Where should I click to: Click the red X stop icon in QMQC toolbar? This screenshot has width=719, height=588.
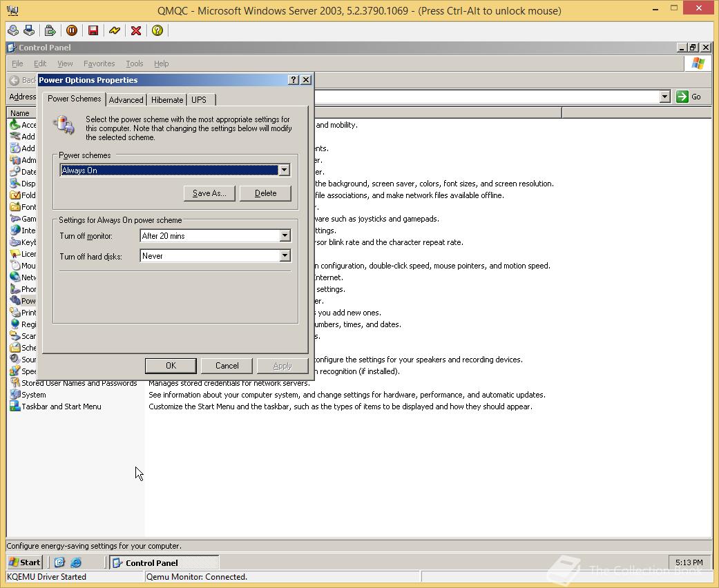(136, 30)
